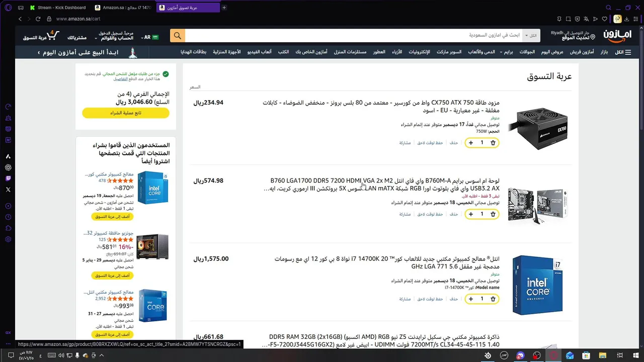Viewport: 644px width, 362px height.
Task: Click into the Amazon search input field
Action: [x=354, y=36]
